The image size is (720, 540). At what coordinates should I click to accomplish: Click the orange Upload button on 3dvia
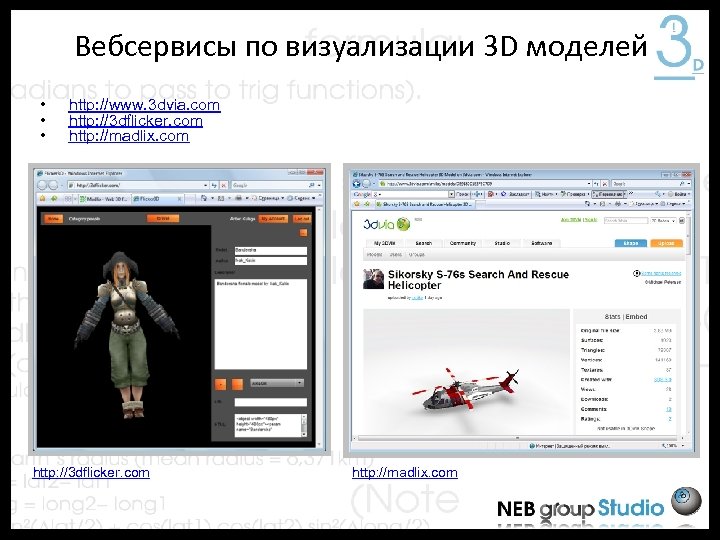click(666, 243)
